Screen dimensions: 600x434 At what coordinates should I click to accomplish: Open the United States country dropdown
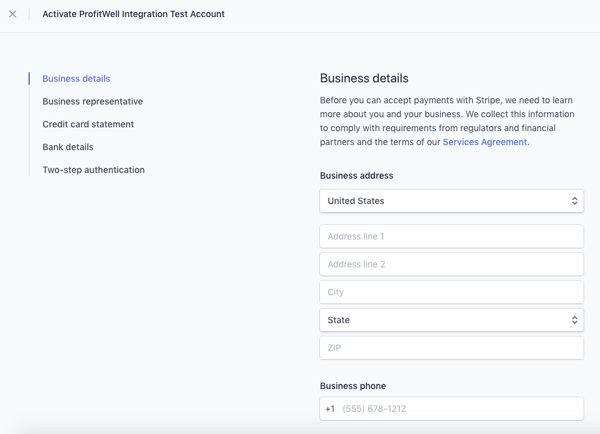click(452, 201)
